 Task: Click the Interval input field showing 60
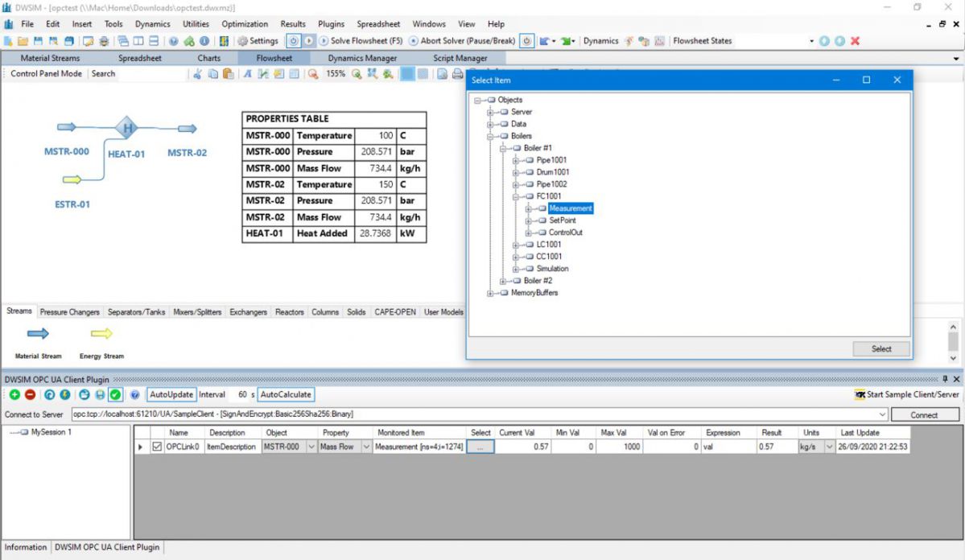241,394
